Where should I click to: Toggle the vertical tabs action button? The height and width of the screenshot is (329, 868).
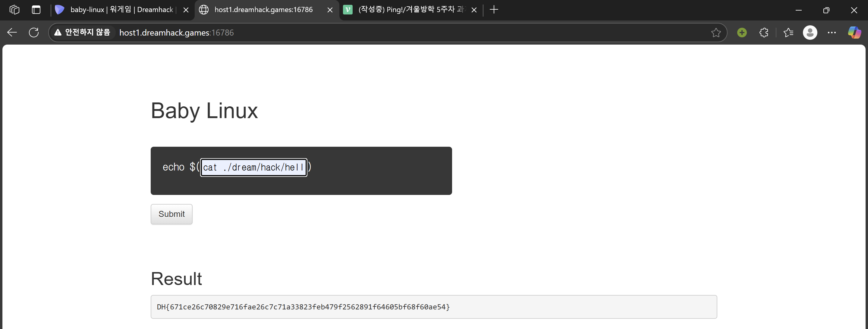tap(36, 9)
